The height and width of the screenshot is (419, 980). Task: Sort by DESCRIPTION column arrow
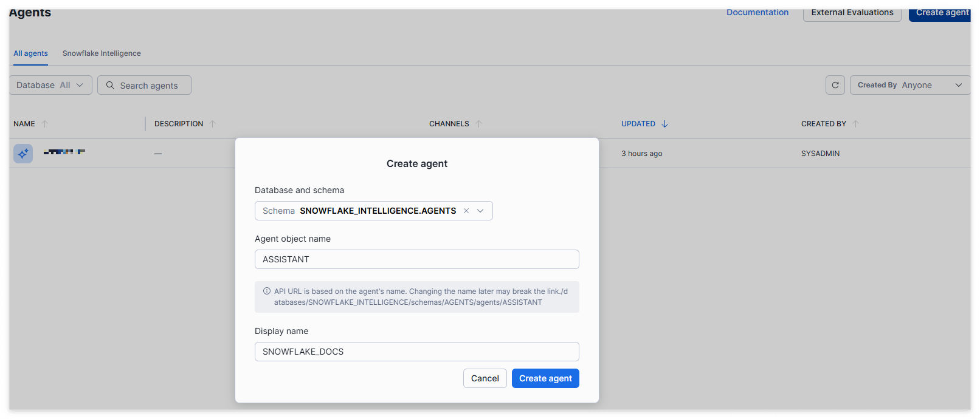pos(213,124)
